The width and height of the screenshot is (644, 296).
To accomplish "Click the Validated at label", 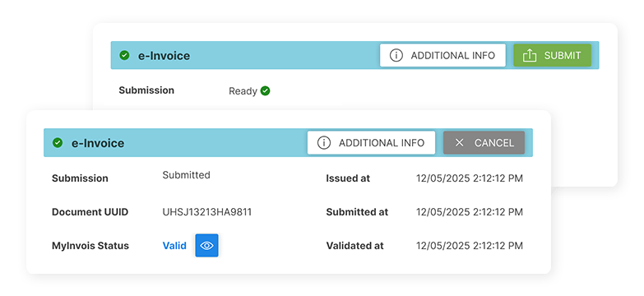I will point(354,246).
